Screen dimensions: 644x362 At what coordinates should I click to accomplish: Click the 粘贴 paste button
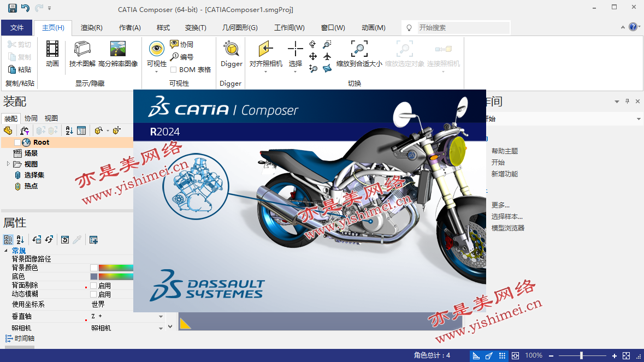click(19, 69)
